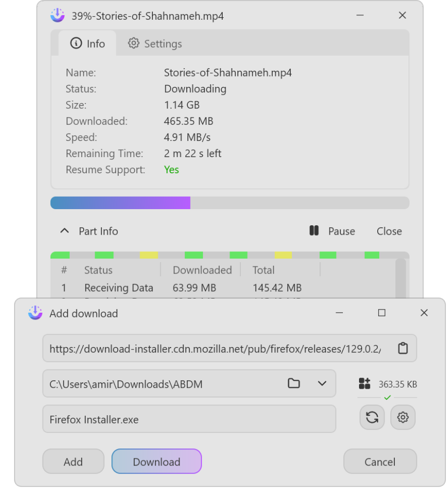
Task: Click the Downloaded column header
Action: [x=202, y=270]
